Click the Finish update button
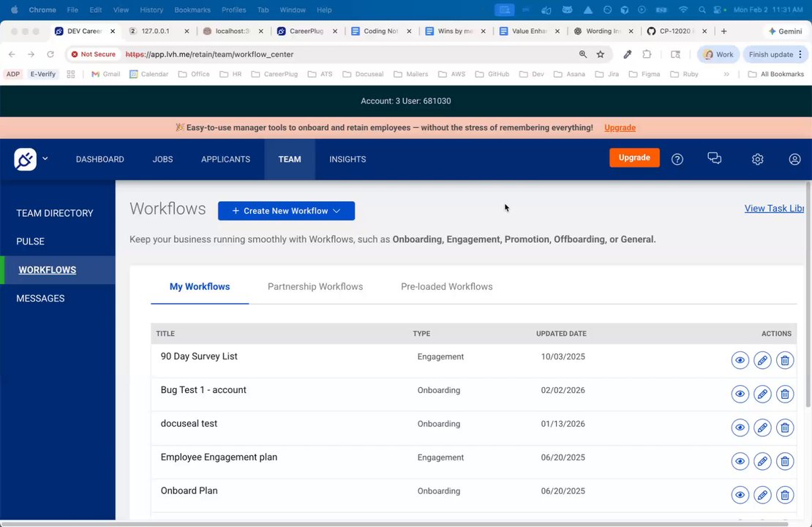This screenshot has width=812, height=527. click(775, 54)
